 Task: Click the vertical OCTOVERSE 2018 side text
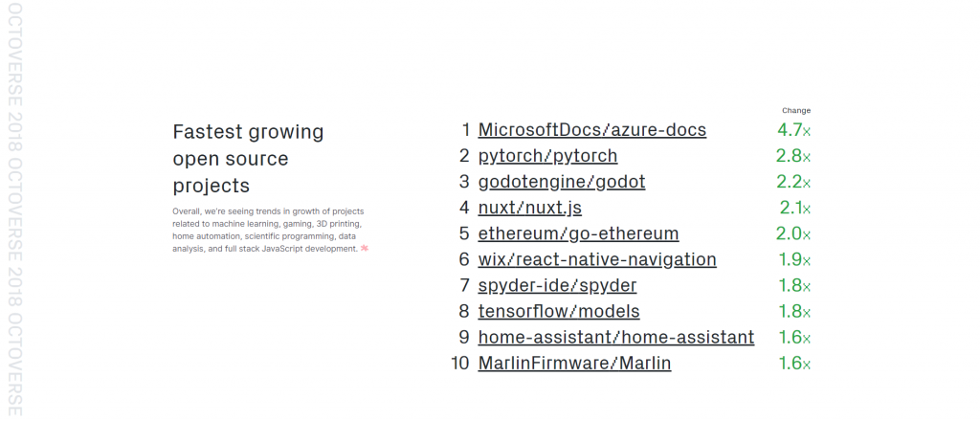pos(14,210)
